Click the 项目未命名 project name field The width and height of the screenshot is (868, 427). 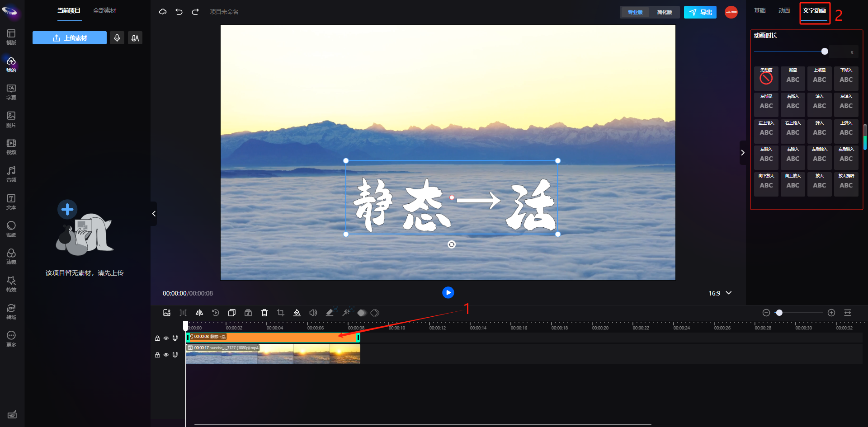[224, 12]
